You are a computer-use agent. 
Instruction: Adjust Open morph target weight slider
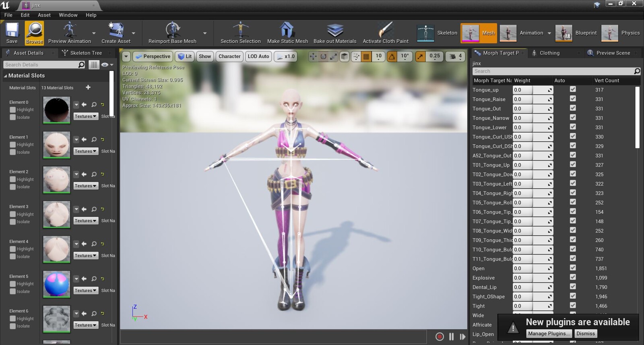(x=533, y=268)
